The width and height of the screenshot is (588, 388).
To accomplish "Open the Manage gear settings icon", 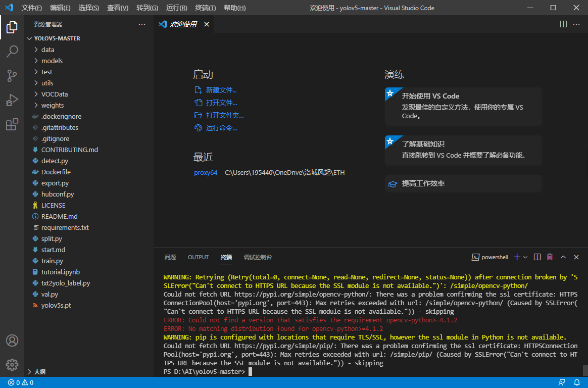I will [x=12, y=364].
